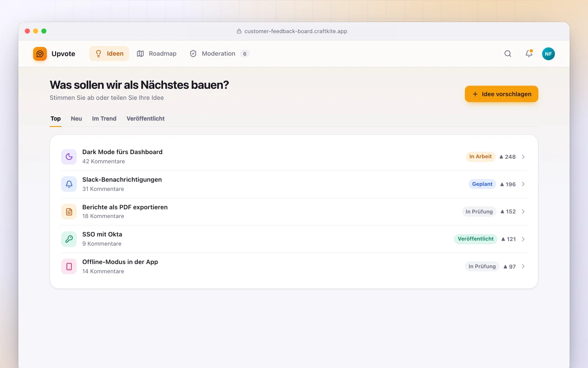Expand Berichte als PDF exportieren chevron

pyautogui.click(x=523, y=212)
